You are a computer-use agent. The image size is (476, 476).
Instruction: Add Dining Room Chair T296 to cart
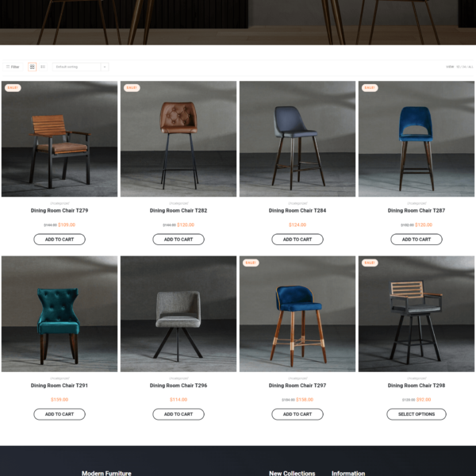[x=178, y=414]
